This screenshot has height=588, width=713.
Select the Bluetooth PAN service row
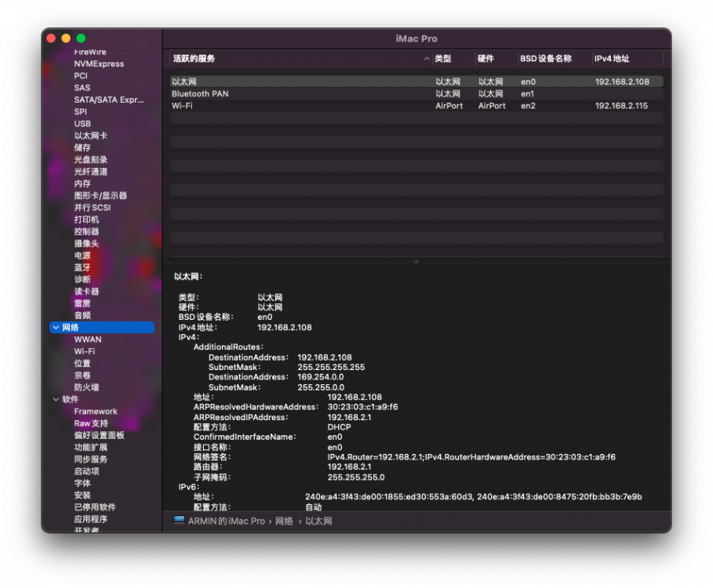(x=417, y=93)
